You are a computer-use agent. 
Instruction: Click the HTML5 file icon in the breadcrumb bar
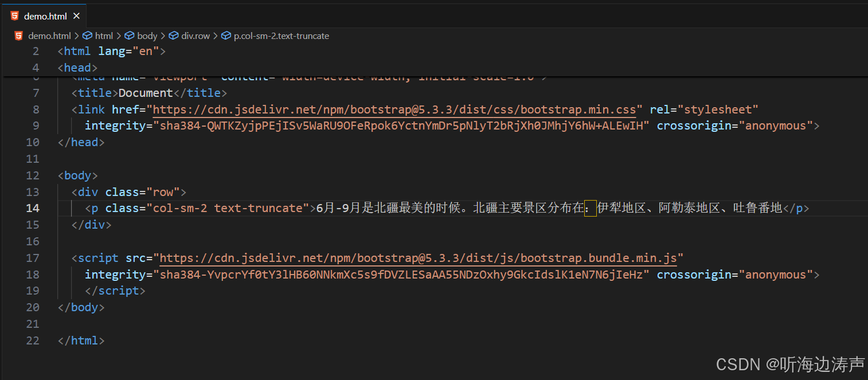point(18,36)
